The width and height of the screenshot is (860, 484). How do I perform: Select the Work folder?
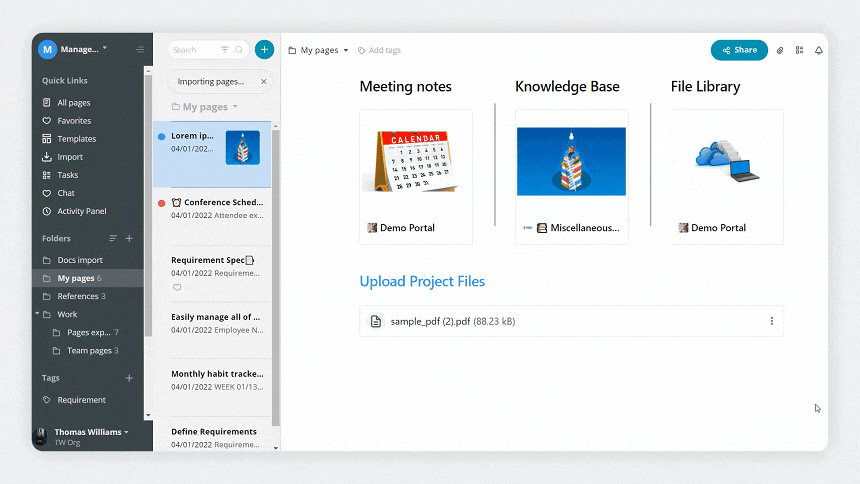pyautogui.click(x=67, y=314)
